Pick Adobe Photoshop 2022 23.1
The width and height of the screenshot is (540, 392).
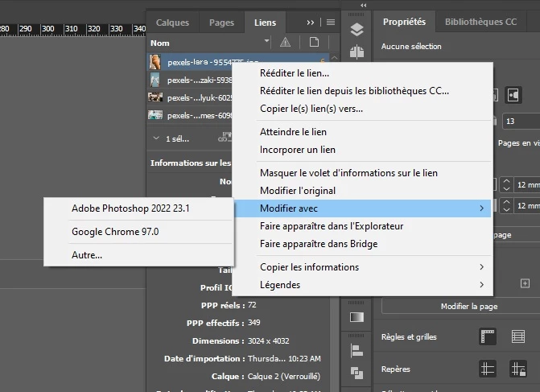point(138,208)
